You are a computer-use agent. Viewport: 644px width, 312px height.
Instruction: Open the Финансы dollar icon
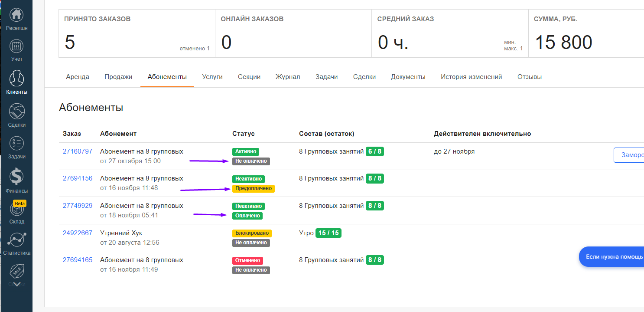click(x=16, y=177)
